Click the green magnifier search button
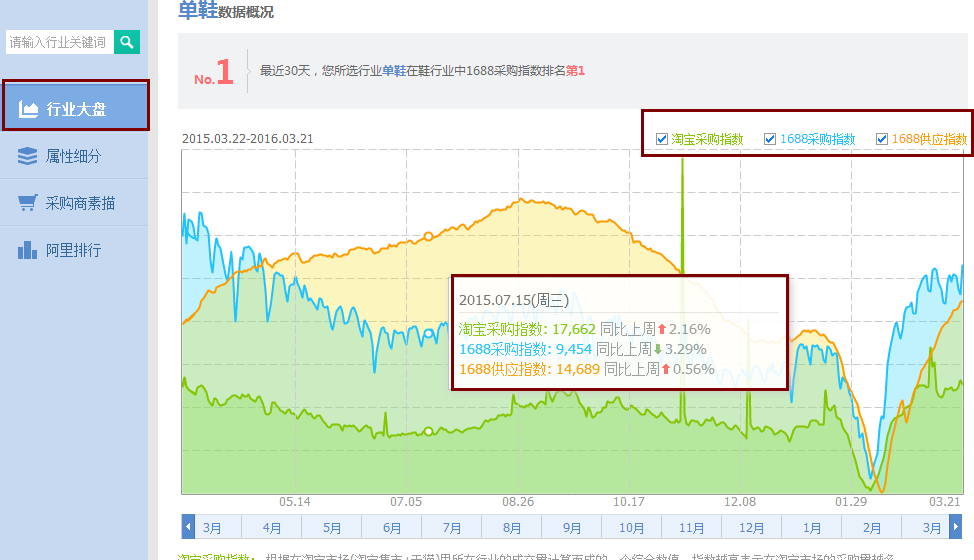Viewport: 974px width, 560px height. (127, 42)
